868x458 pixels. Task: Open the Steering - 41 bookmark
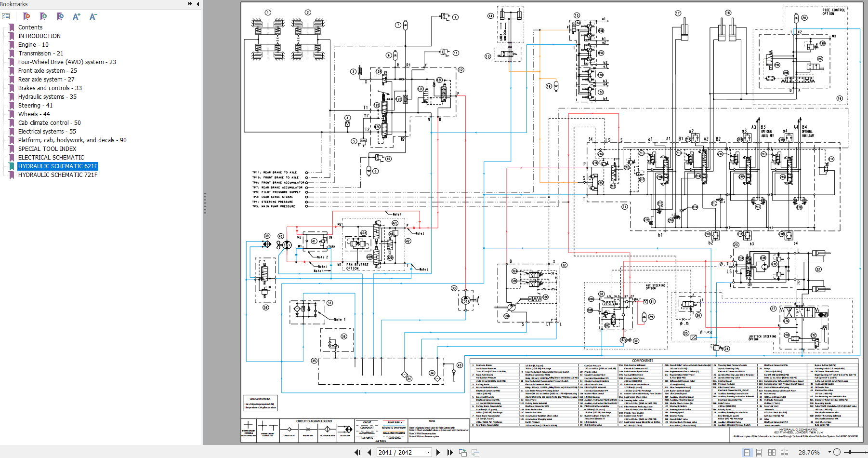click(36, 106)
